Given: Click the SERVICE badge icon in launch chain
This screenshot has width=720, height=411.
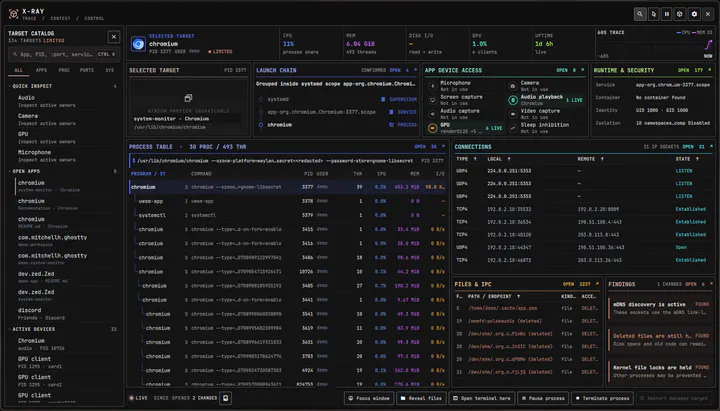Looking at the screenshot, I should (x=391, y=112).
